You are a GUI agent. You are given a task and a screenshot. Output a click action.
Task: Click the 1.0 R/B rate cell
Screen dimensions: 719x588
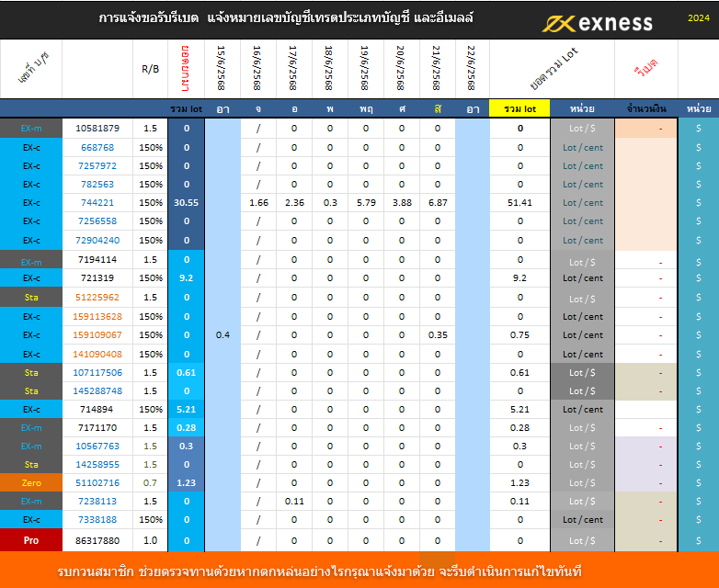[x=150, y=540]
